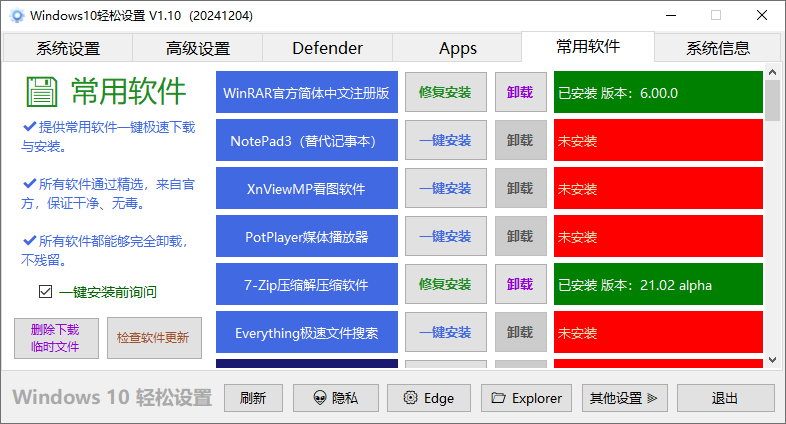Click WinRAR status 已安装 版本: 6.00.0
Viewport: 786px width, 424px height.
click(658, 92)
